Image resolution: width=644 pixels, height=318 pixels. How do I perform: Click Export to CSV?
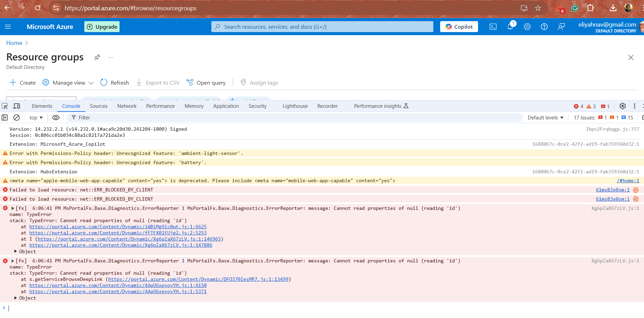(158, 83)
